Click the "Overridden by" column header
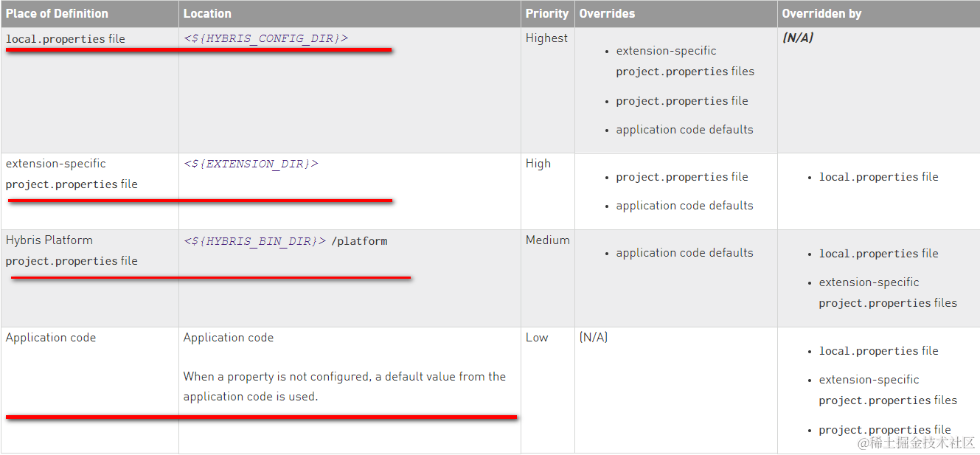The height and width of the screenshot is (455, 980). click(821, 13)
